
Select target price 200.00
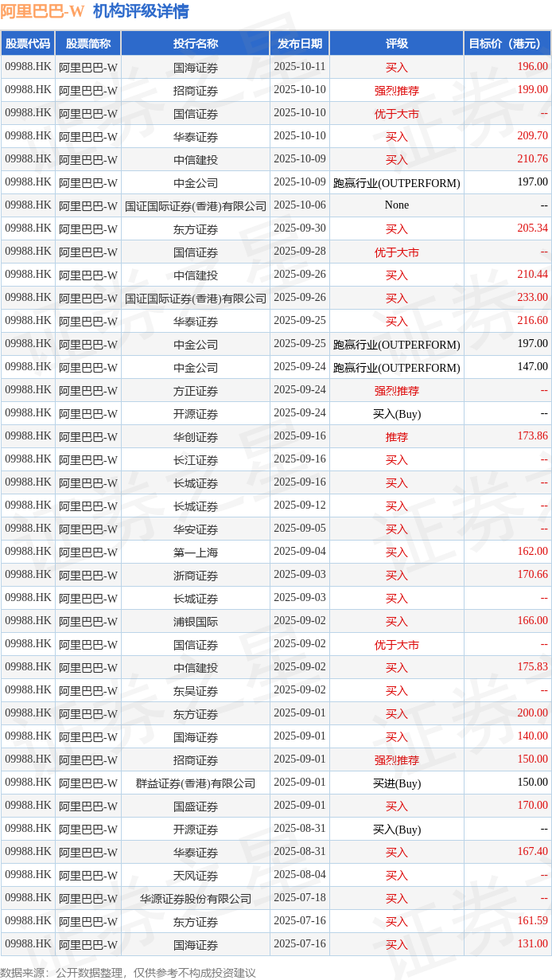[x=532, y=713]
